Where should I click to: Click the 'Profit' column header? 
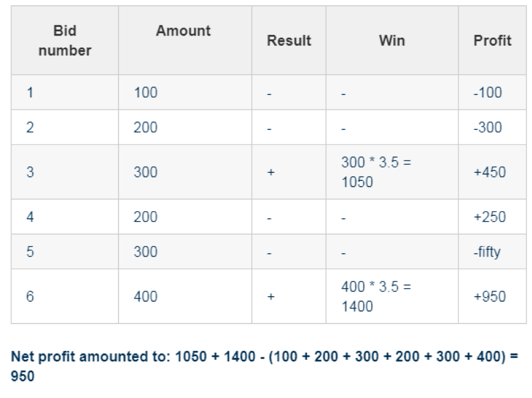coord(492,41)
